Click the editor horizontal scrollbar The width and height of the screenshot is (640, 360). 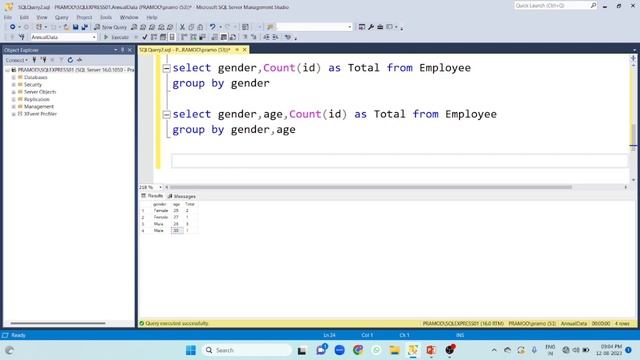tap(371, 187)
